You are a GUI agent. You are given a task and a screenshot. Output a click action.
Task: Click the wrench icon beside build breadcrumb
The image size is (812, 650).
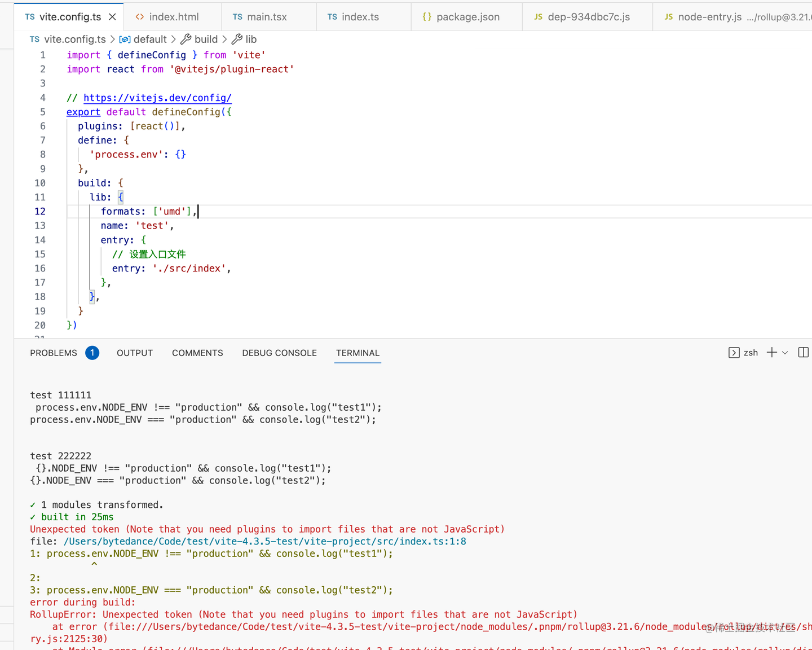(186, 39)
